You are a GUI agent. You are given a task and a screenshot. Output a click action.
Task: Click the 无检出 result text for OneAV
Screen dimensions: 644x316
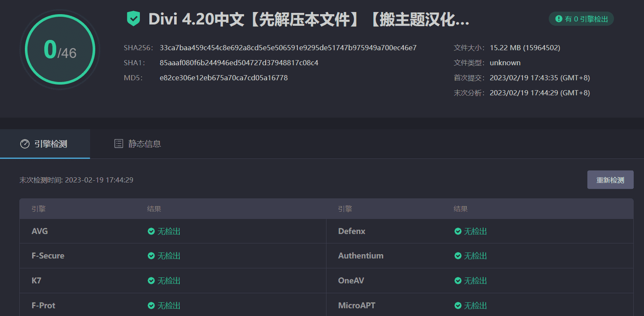pyautogui.click(x=475, y=281)
